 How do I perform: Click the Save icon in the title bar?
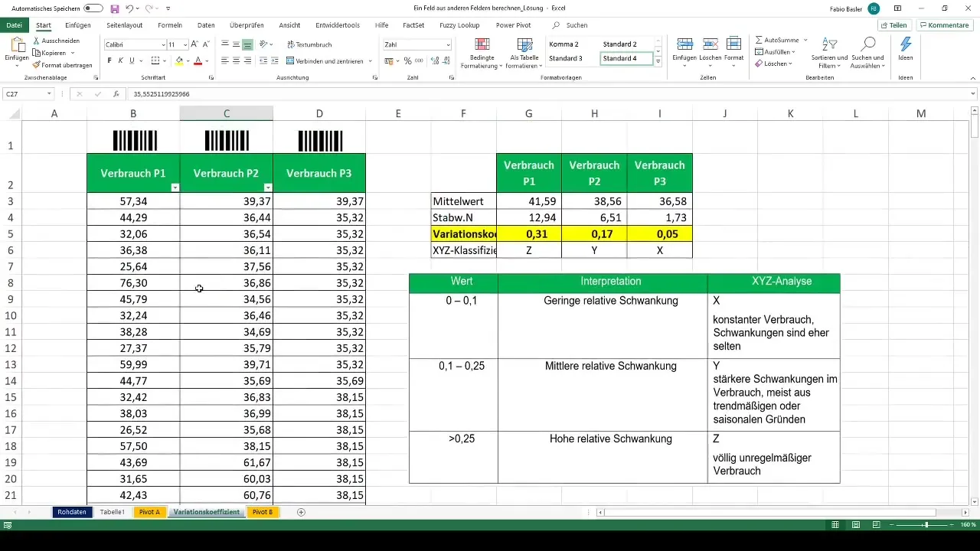tap(114, 8)
